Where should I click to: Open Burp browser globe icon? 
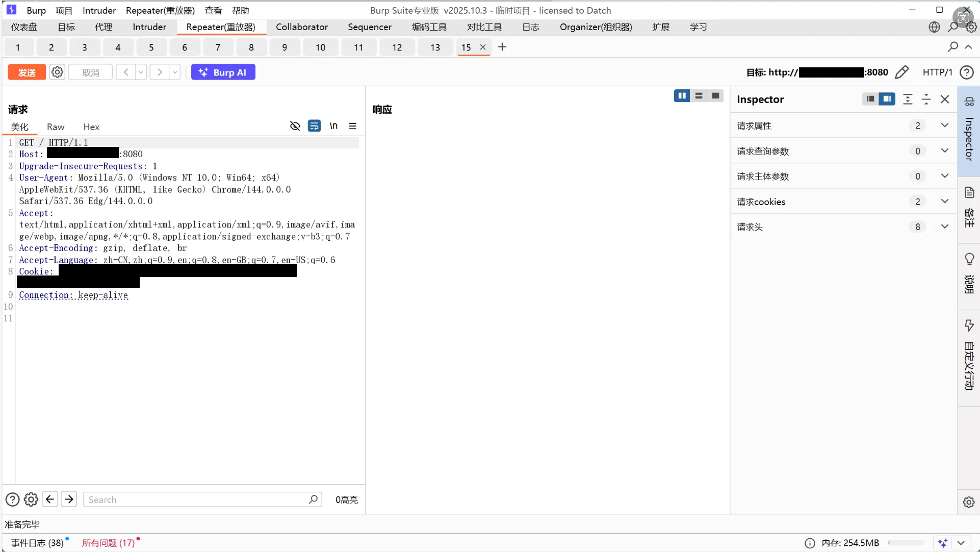pos(934,27)
